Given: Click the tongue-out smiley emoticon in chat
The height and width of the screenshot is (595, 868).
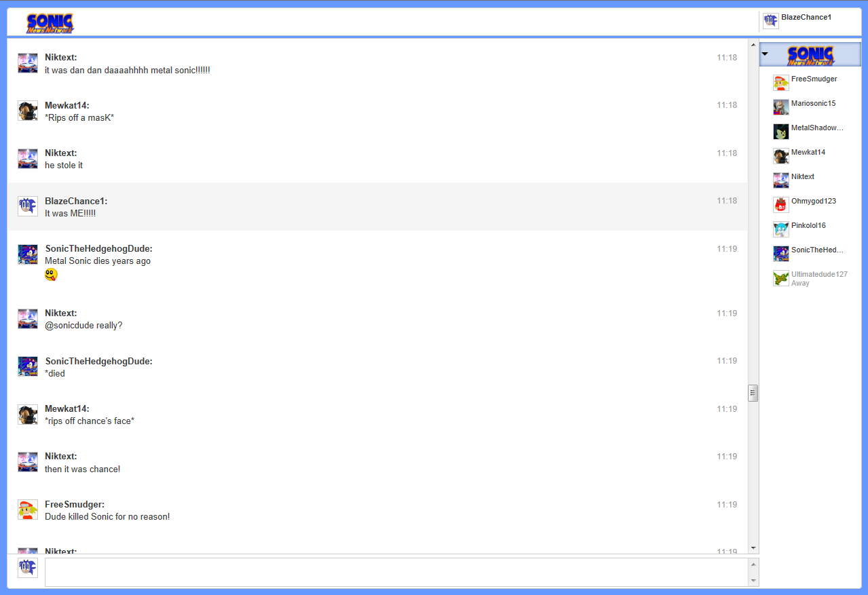Looking at the screenshot, I should 51,275.
